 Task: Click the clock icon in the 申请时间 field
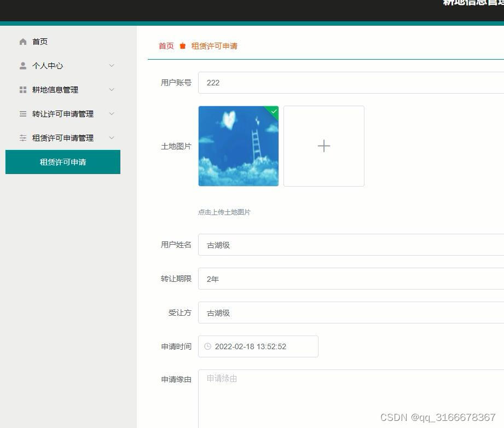(x=207, y=346)
